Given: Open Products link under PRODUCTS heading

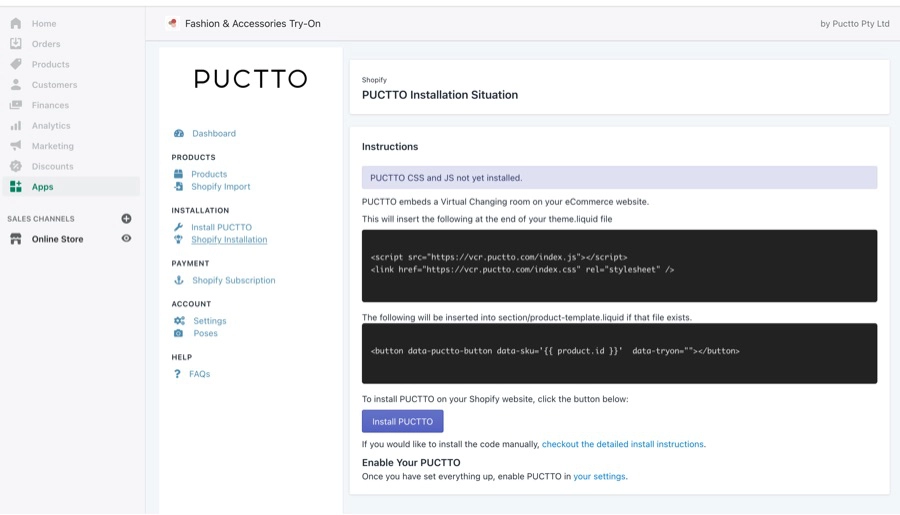Looking at the screenshot, I should (x=209, y=174).
